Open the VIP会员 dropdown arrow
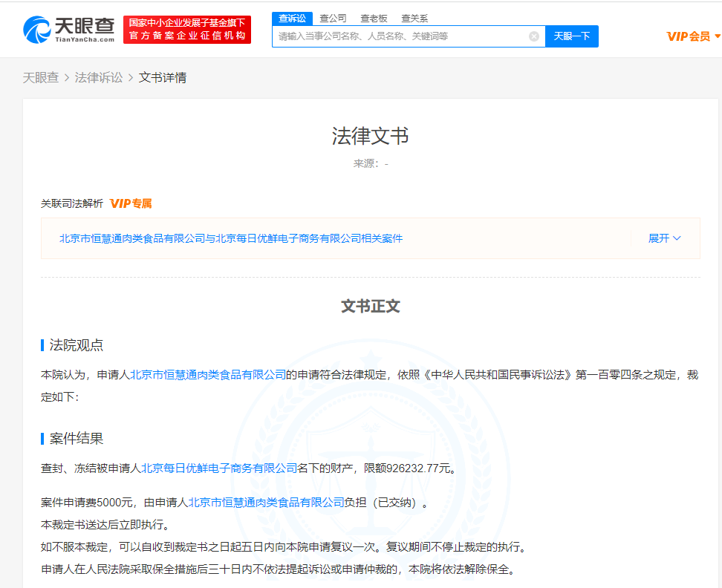 717,36
